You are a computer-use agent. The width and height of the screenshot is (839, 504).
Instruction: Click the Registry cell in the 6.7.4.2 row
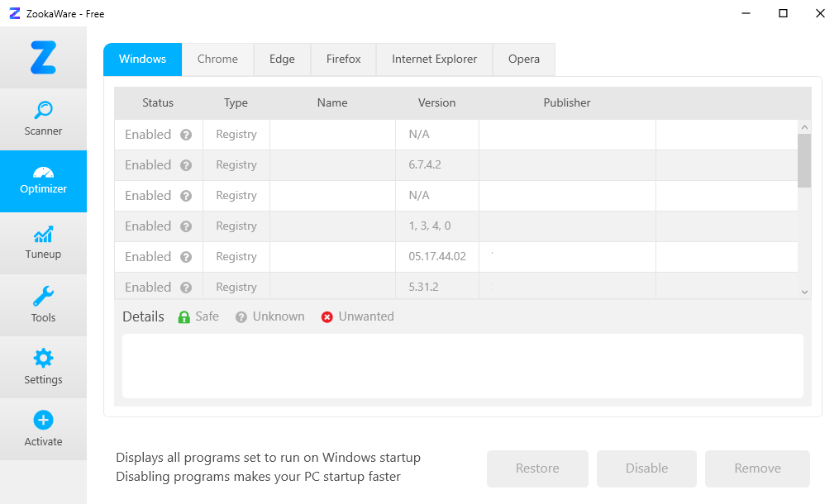tap(236, 165)
